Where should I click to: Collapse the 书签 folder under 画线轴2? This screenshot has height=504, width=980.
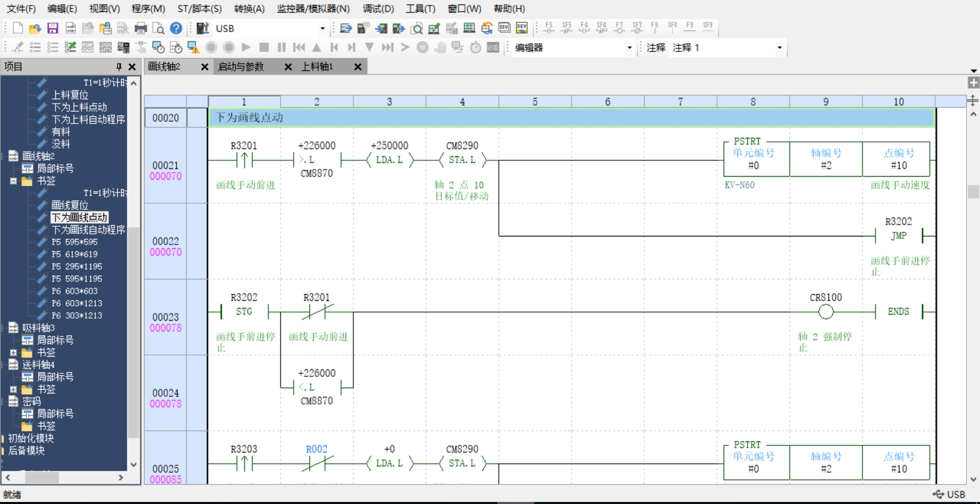(x=14, y=181)
